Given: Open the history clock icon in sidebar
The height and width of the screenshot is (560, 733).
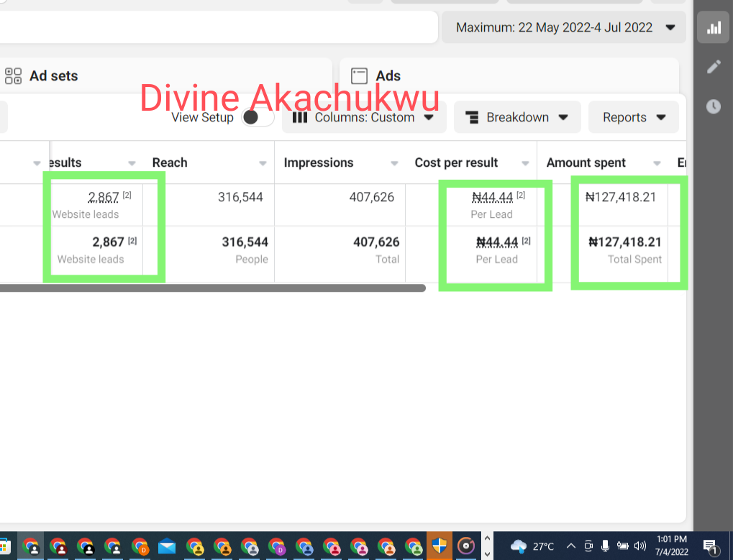Looking at the screenshot, I should coord(714,106).
